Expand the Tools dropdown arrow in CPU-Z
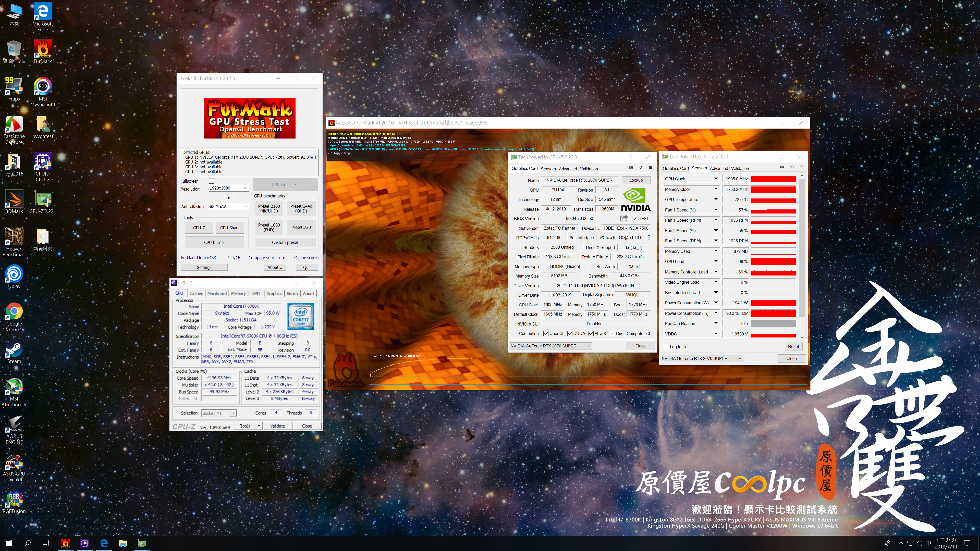This screenshot has height=551, width=980. coord(259,426)
